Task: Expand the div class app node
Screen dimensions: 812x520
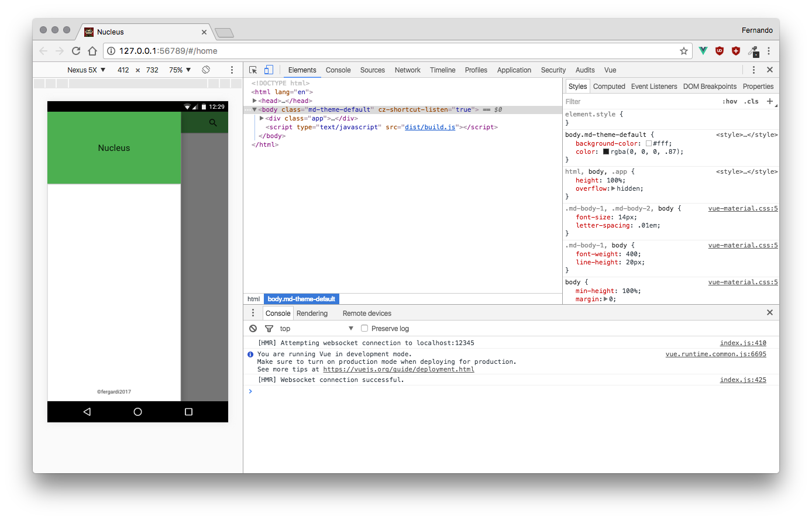Action: [262, 118]
